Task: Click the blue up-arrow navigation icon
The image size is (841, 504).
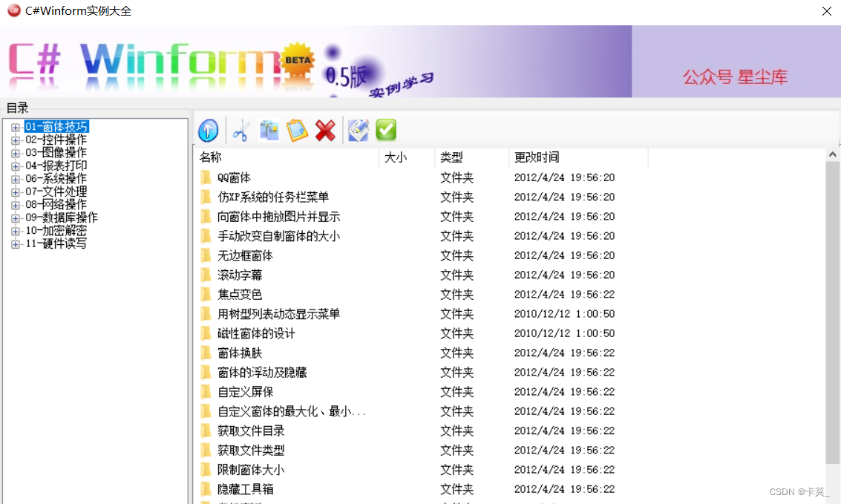Action: (x=208, y=131)
